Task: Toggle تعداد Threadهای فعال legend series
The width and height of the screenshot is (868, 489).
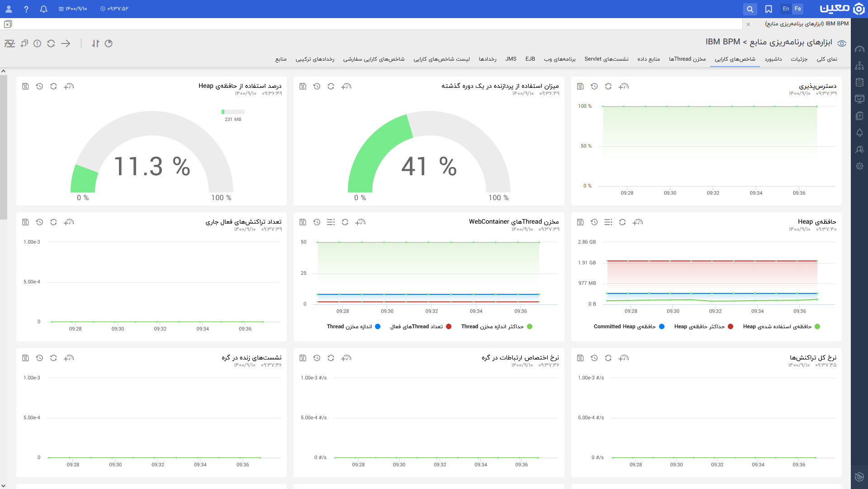Action: pyautogui.click(x=421, y=326)
